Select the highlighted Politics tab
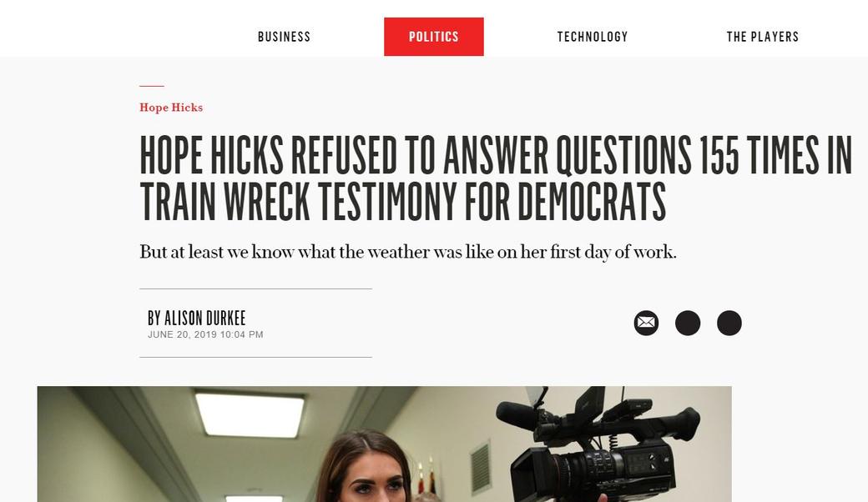 434,37
